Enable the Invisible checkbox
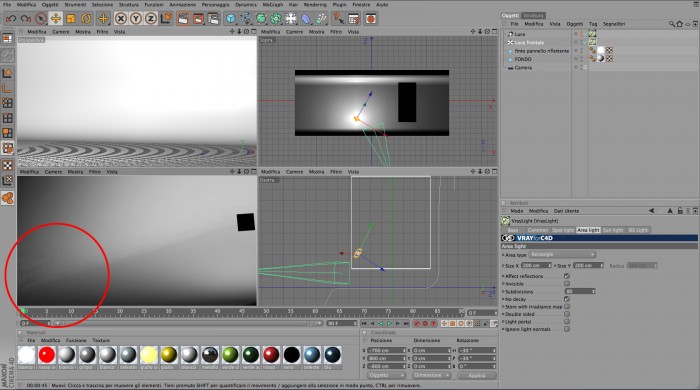Viewport: 700px width, 390px height. point(567,284)
